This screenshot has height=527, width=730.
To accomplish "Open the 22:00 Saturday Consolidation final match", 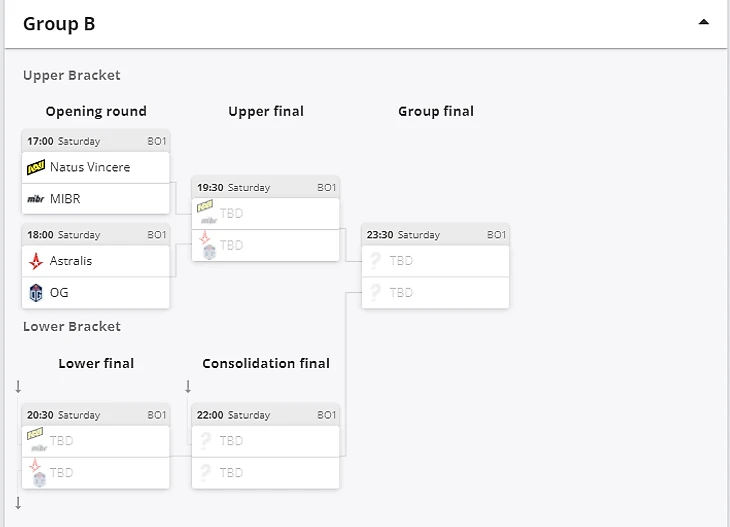I will pyautogui.click(x=266, y=415).
